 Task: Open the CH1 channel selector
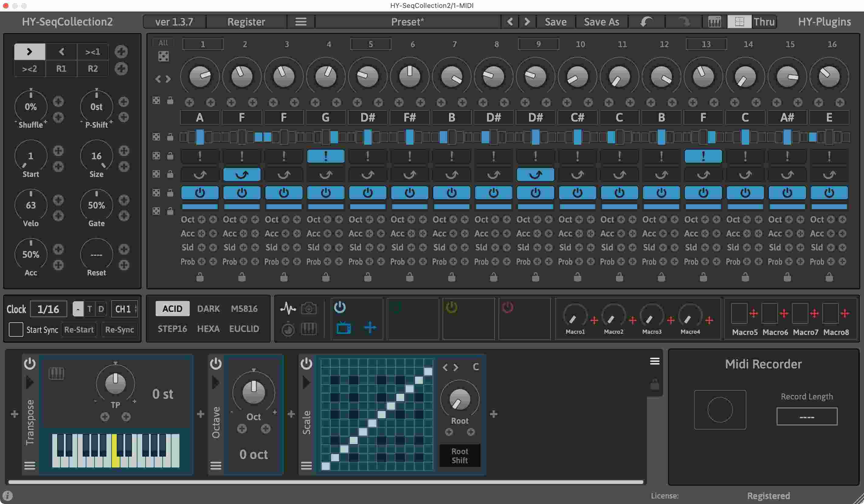[124, 309]
